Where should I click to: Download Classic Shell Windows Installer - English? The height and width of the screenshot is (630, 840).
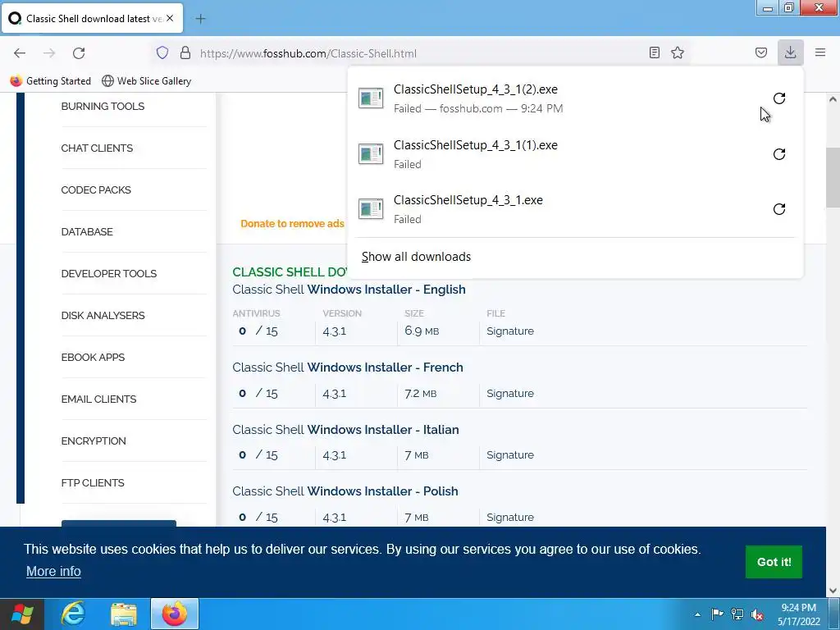(349, 290)
